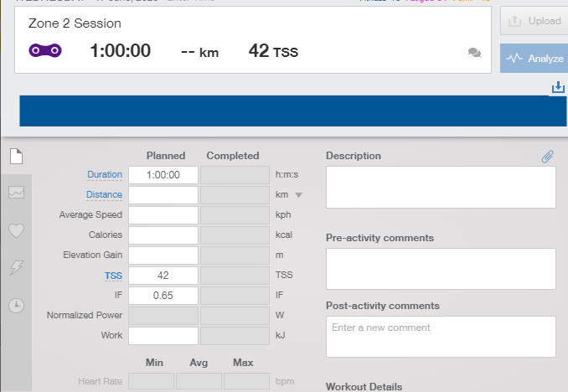Click the Pre-activity comments text box
The image size is (568, 392).
(x=440, y=269)
